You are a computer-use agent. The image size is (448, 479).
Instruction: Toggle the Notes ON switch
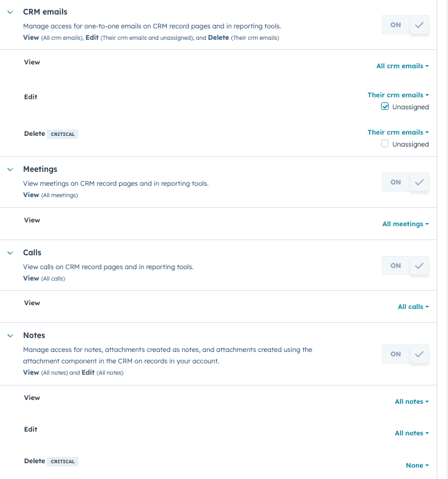point(405,354)
